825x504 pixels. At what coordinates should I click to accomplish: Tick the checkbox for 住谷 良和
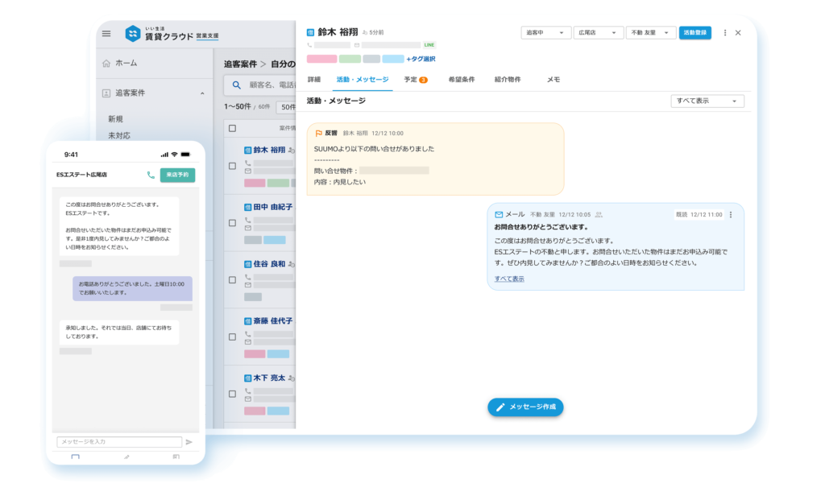tap(233, 279)
